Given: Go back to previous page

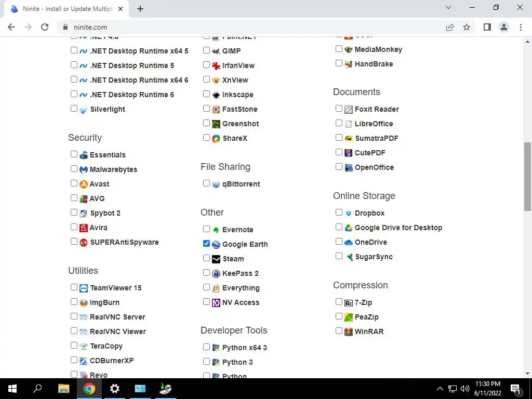Looking at the screenshot, I should [11, 27].
